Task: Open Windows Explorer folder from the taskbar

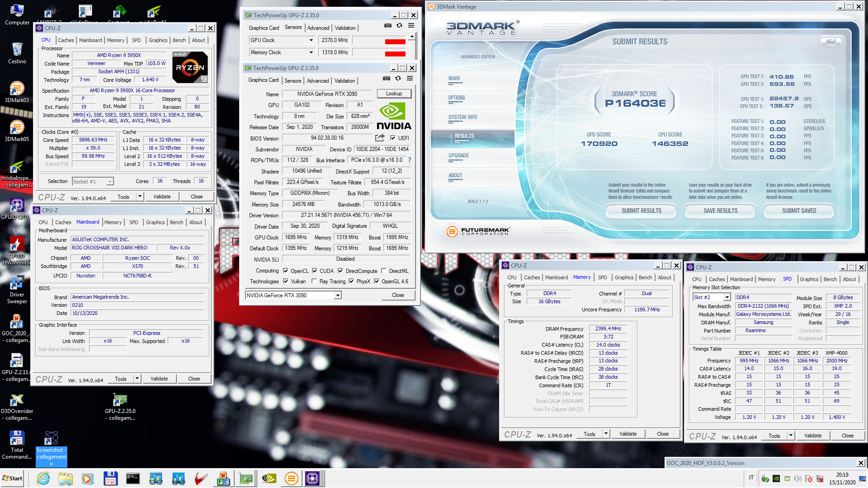Action: pyautogui.click(x=66, y=478)
